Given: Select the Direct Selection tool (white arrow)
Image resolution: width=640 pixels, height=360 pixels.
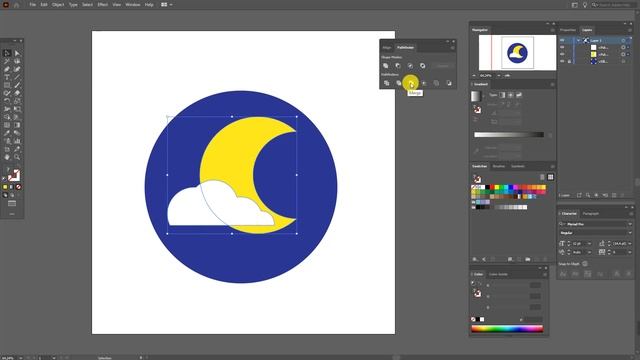Looking at the screenshot, I should point(17,53).
